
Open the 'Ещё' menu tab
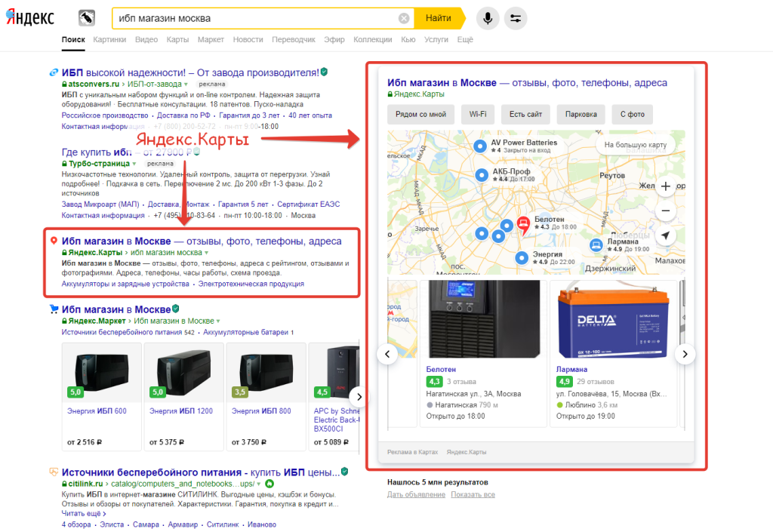(x=465, y=39)
